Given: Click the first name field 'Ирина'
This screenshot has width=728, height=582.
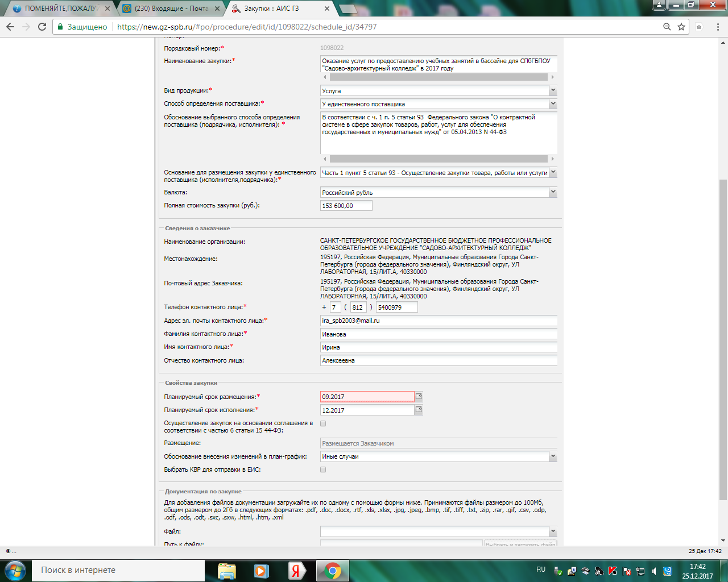Looking at the screenshot, I should click(x=439, y=347).
